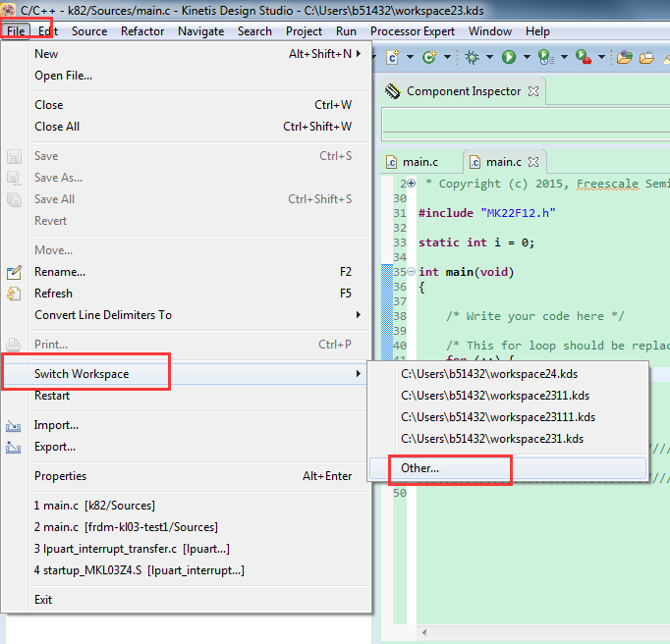670x644 pixels.
Task: Open the Navigate menu
Action: click(x=200, y=31)
